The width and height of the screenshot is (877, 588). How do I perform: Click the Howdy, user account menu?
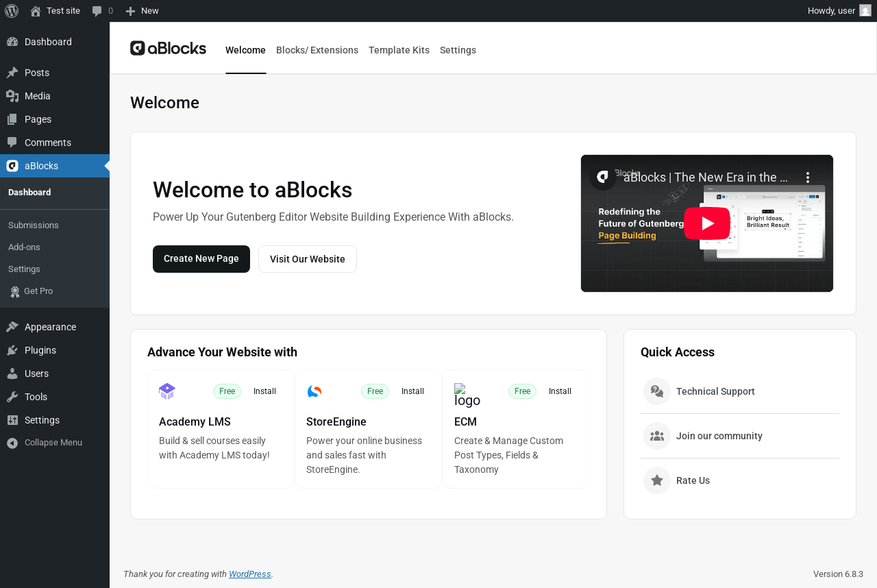point(839,11)
